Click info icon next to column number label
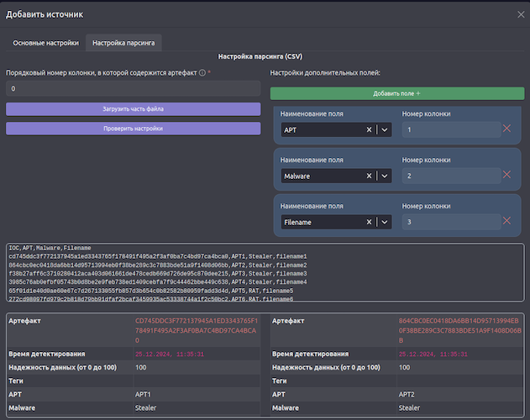The width and height of the screenshot is (530, 420). click(x=202, y=73)
